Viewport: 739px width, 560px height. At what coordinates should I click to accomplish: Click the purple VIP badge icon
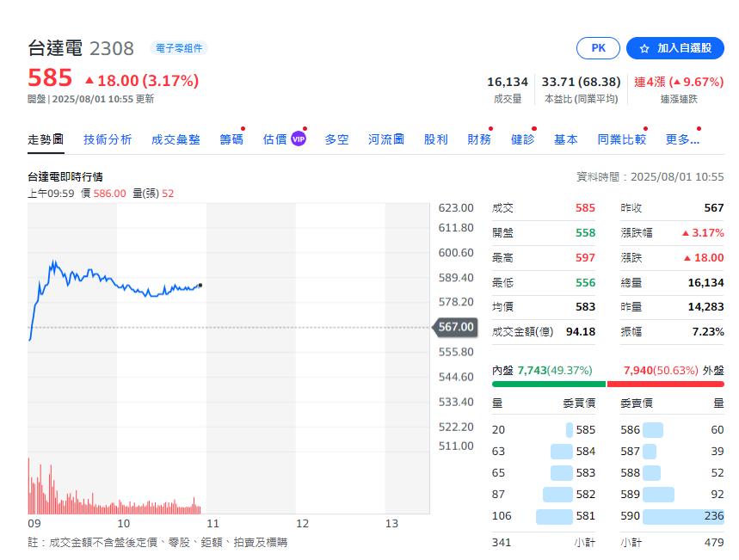click(x=299, y=139)
